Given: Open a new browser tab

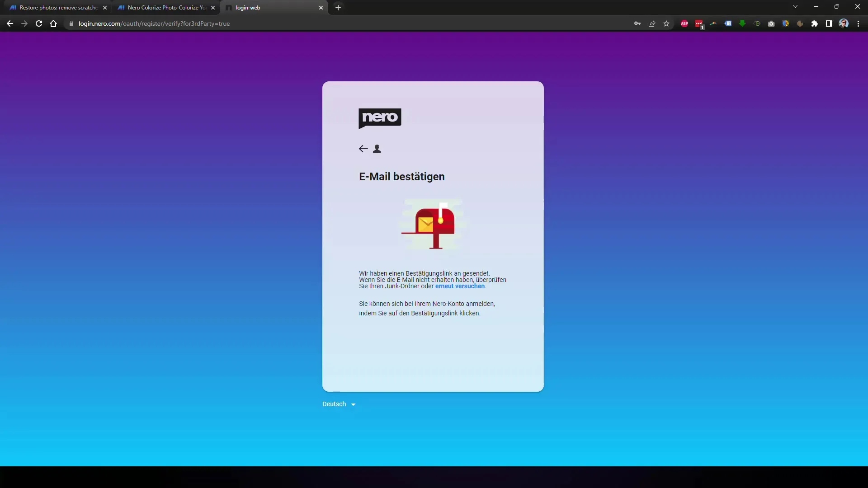Looking at the screenshot, I should coord(338,8).
